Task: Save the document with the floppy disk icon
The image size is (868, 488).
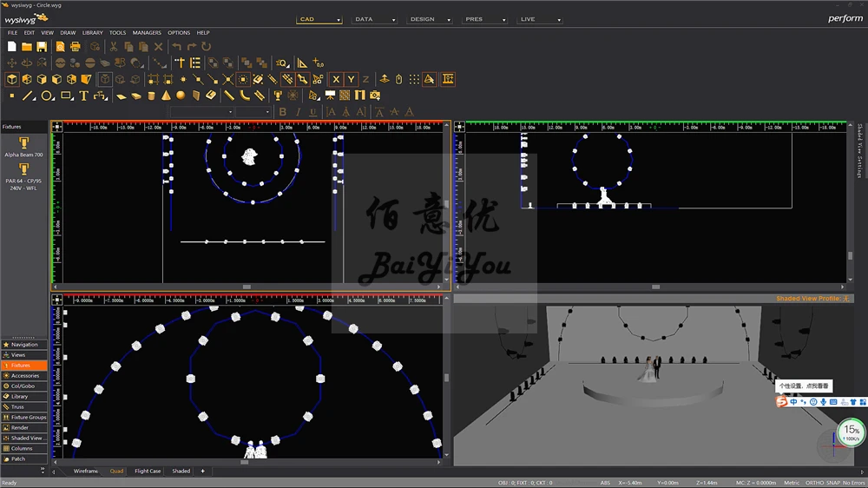Action: coord(42,47)
